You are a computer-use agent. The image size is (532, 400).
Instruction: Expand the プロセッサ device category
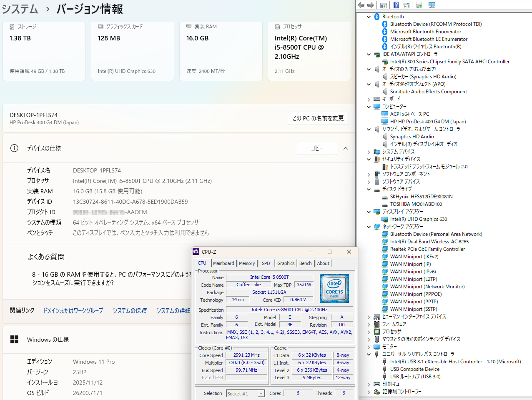click(x=369, y=332)
